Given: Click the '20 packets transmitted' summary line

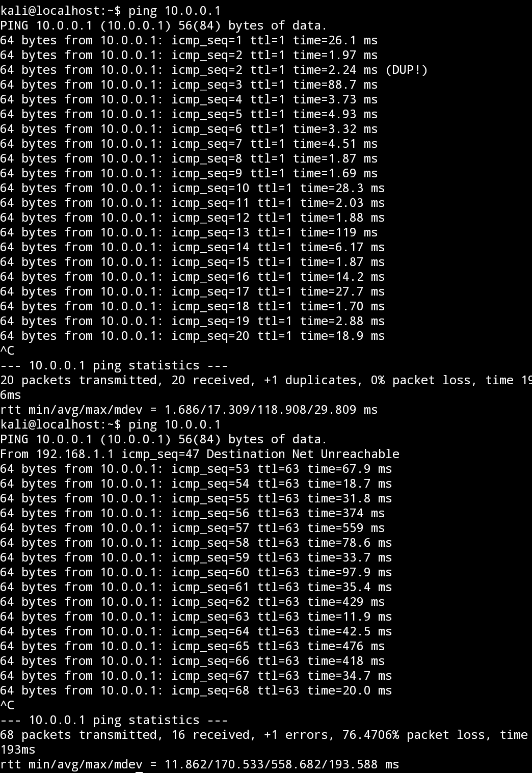Looking at the screenshot, I should (x=266, y=380).
